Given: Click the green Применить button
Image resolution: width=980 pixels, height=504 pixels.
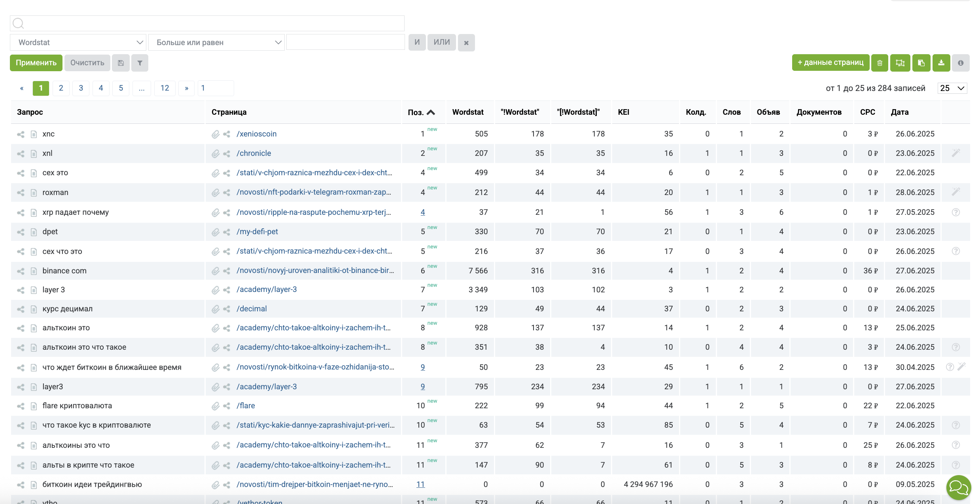Looking at the screenshot, I should tap(36, 63).
